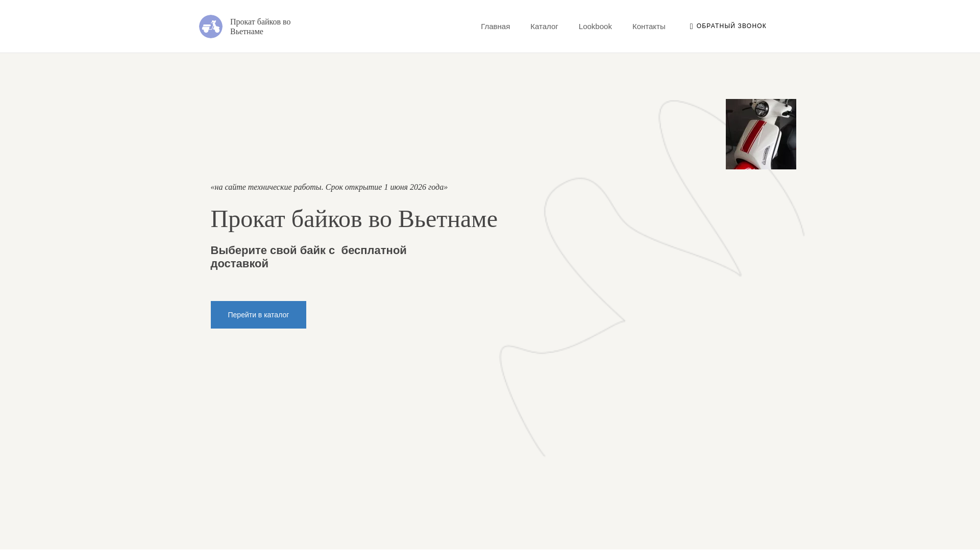Image resolution: width=980 pixels, height=551 pixels.
Task: Click the small icon before ОБРАТНЫЙ ЗВОНОК
Action: click(692, 27)
